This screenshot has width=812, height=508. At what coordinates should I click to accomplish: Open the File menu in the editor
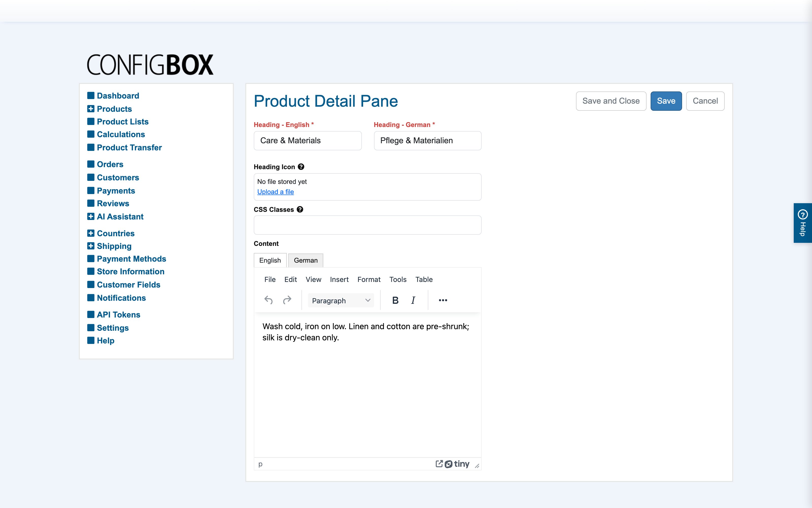[270, 279]
